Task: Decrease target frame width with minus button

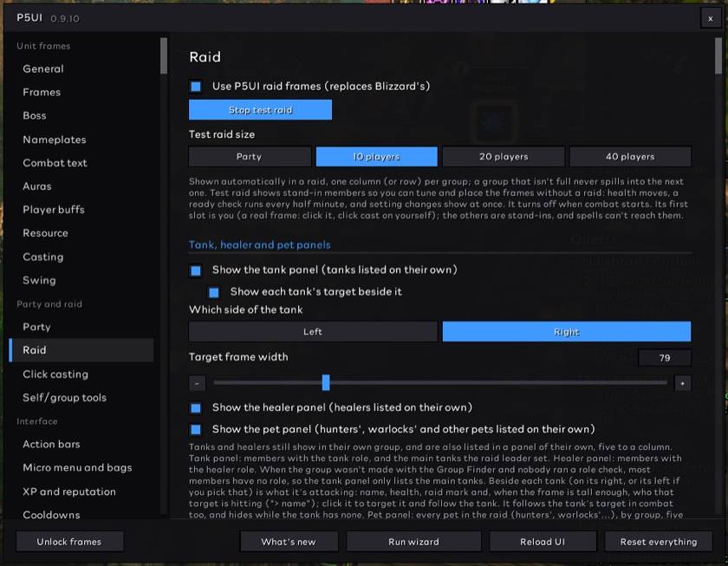Action: point(198,383)
